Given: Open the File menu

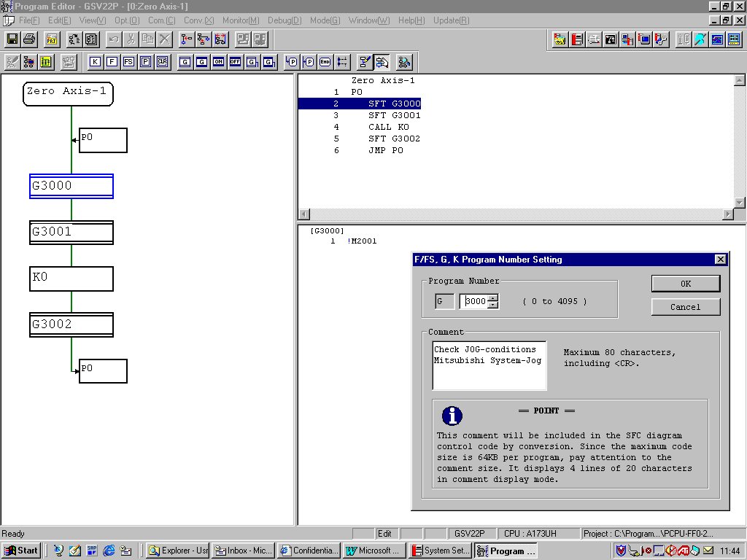Looking at the screenshot, I should coord(28,20).
